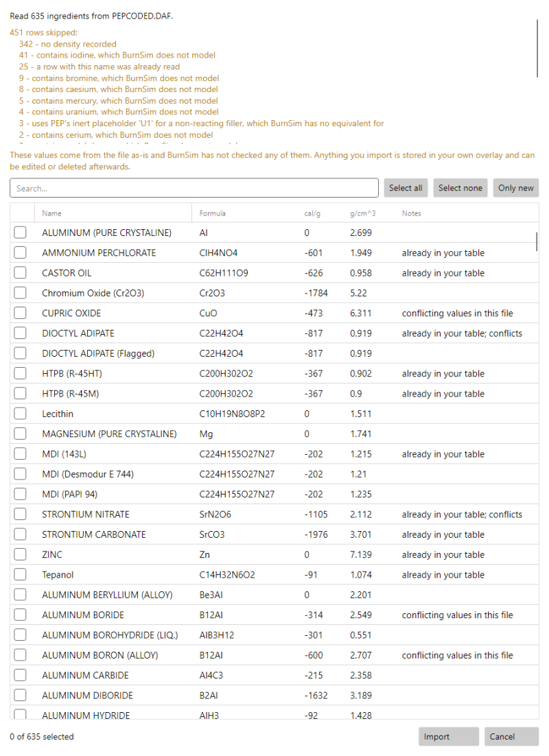The width and height of the screenshot is (549, 756).
Task: Click the ALUMINUM BORIDE name
Action: tap(83, 615)
